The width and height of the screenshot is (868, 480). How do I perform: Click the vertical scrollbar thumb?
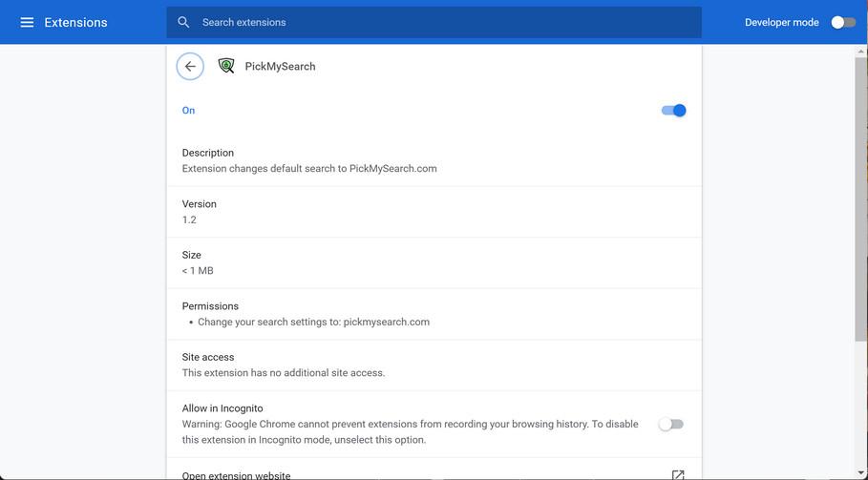coord(861,191)
